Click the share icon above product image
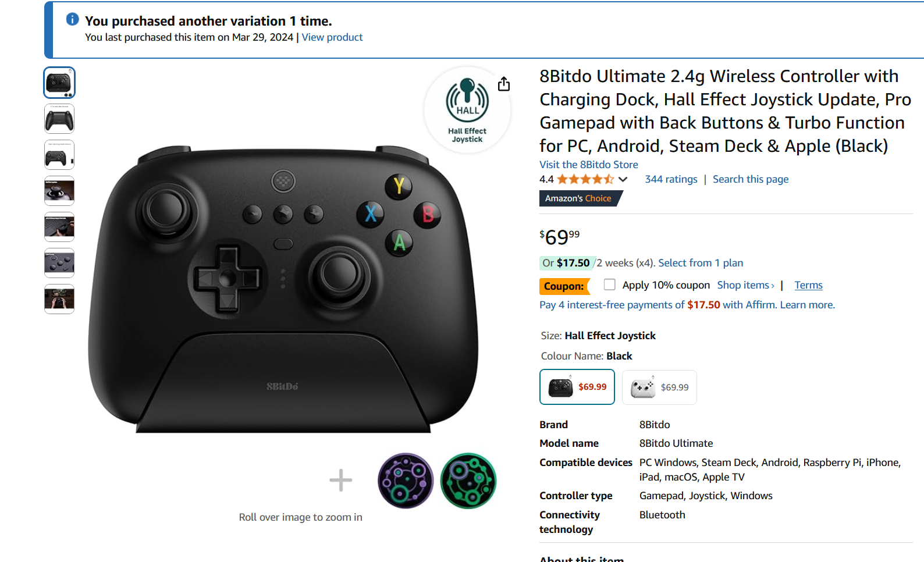 pyautogui.click(x=504, y=84)
